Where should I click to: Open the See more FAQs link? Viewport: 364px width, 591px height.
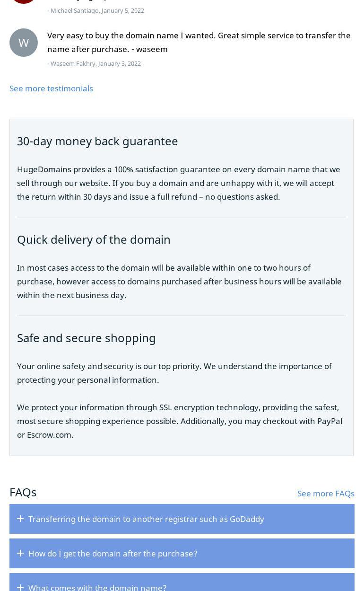326,494
